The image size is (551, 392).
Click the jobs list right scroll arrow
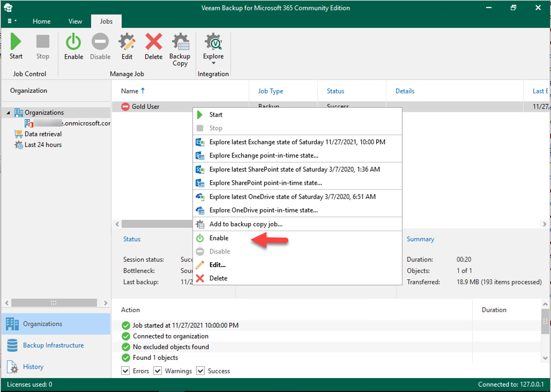click(x=545, y=224)
